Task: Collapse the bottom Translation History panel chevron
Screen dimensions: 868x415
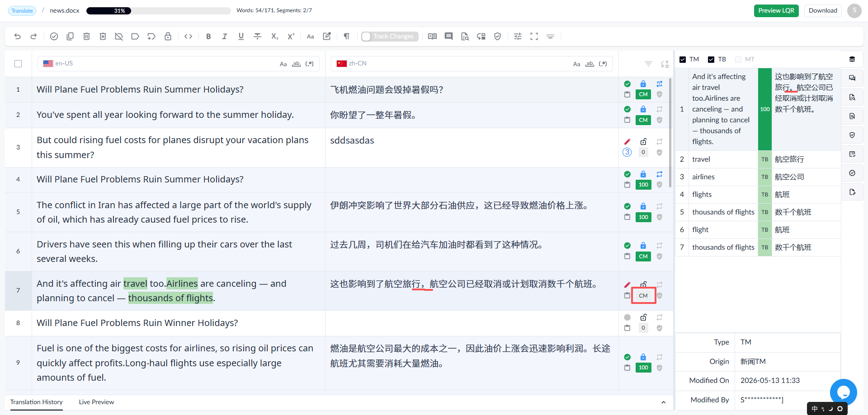Action: coord(663,402)
